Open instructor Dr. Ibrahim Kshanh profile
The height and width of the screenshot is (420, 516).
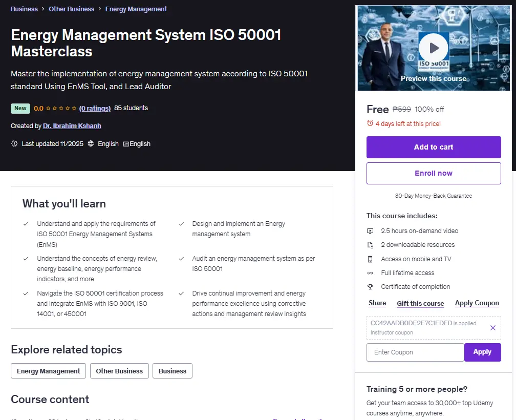tap(72, 125)
